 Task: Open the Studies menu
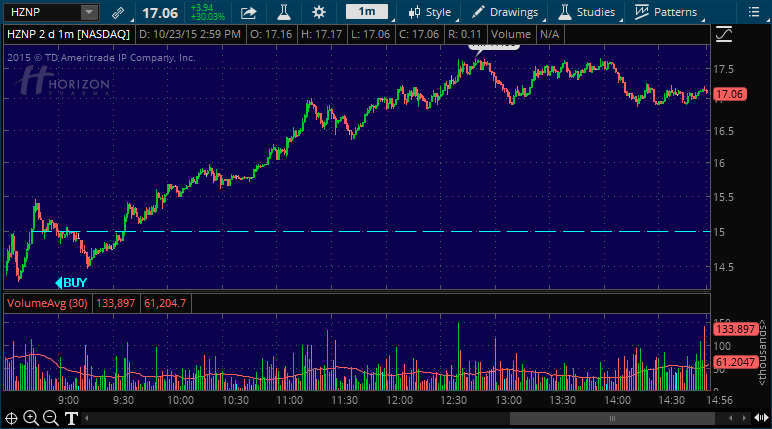(588, 12)
